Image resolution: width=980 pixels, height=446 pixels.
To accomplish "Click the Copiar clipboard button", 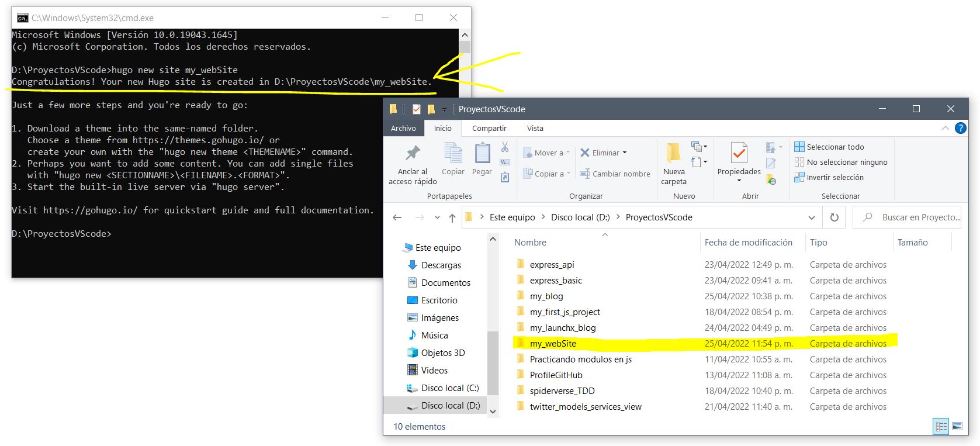I will click(x=453, y=159).
